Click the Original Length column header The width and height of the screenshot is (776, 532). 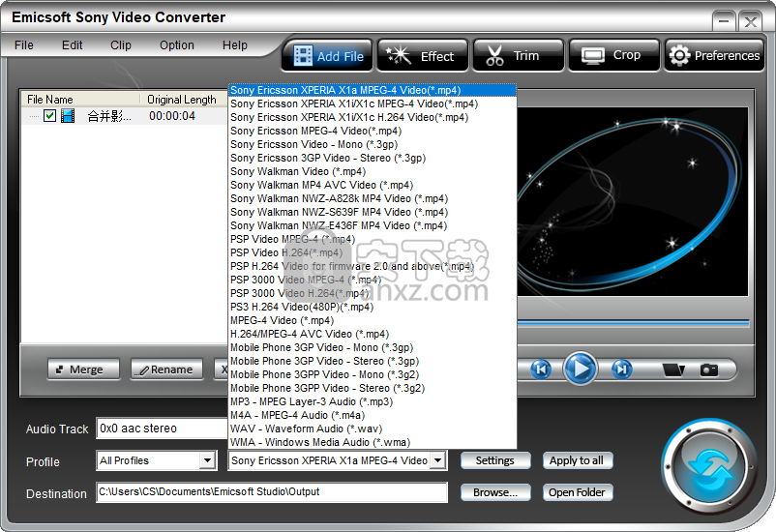pos(184,100)
